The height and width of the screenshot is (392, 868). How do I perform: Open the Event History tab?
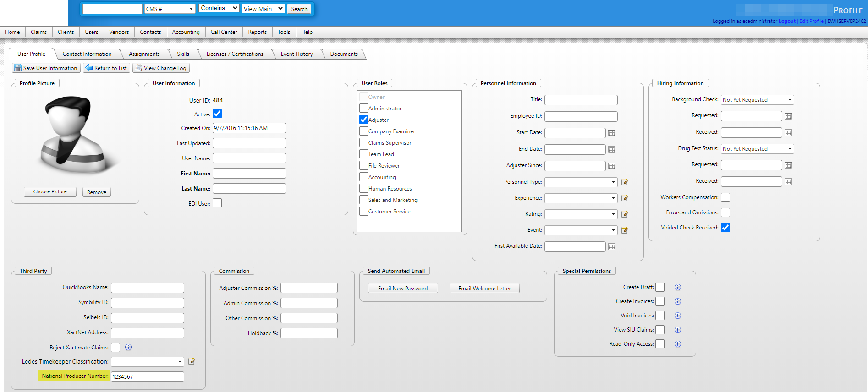click(x=297, y=54)
